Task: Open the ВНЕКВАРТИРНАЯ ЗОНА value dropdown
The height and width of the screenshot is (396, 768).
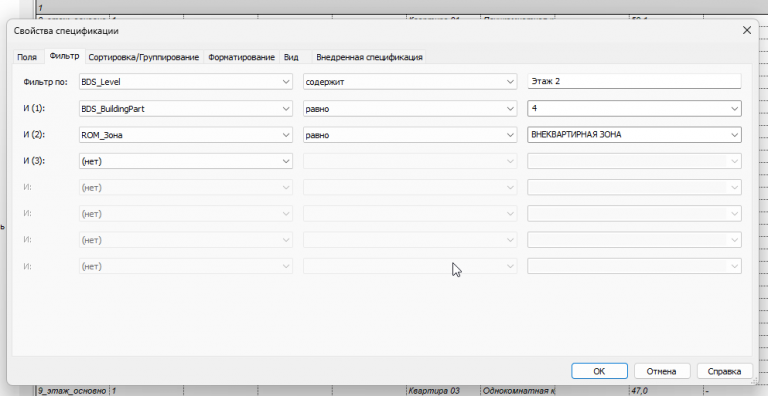Action: (x=634, y=135)
